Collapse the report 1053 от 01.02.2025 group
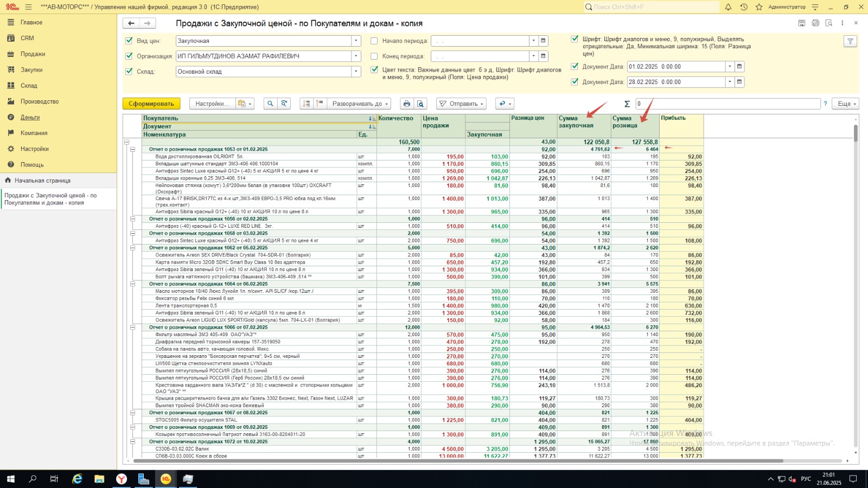The height and width of the screenshot is (488, 868). [x=132, y=149]
